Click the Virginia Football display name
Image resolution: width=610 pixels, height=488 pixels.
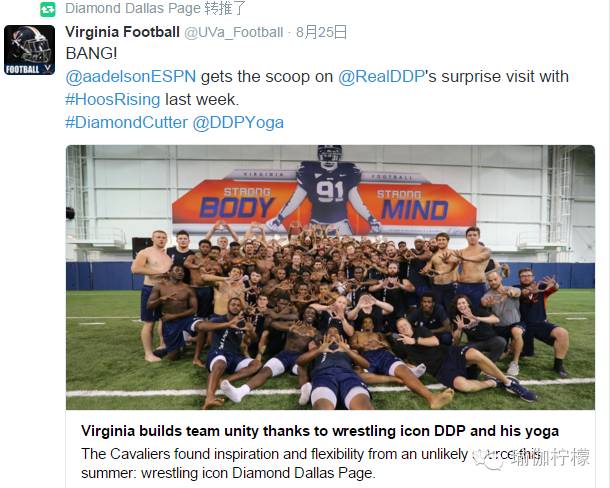(122, 32)
